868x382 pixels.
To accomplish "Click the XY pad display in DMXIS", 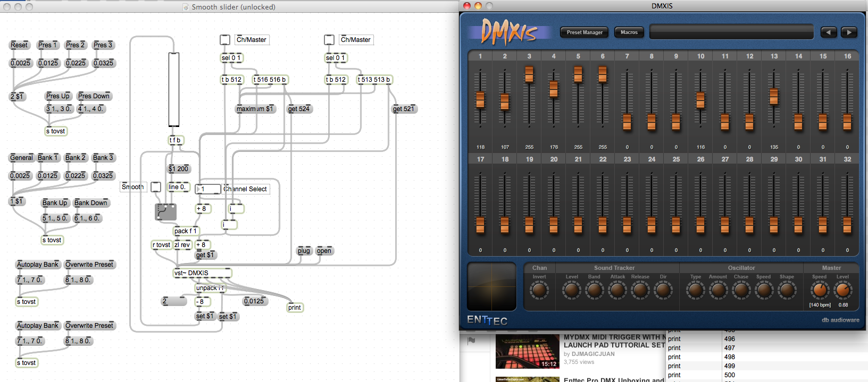I will (x=491, y=286).
